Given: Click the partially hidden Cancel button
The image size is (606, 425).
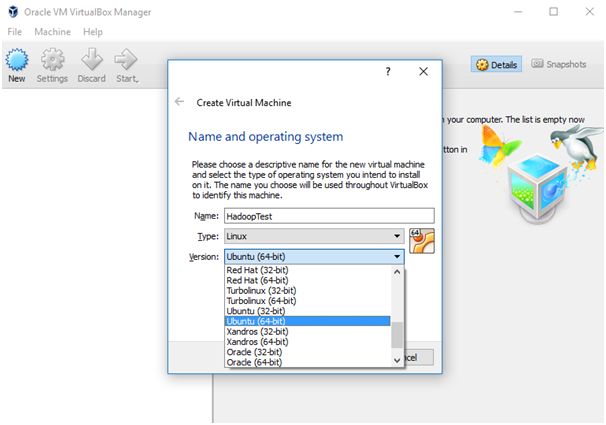Looking at the screenshot, I should (419, 357).
